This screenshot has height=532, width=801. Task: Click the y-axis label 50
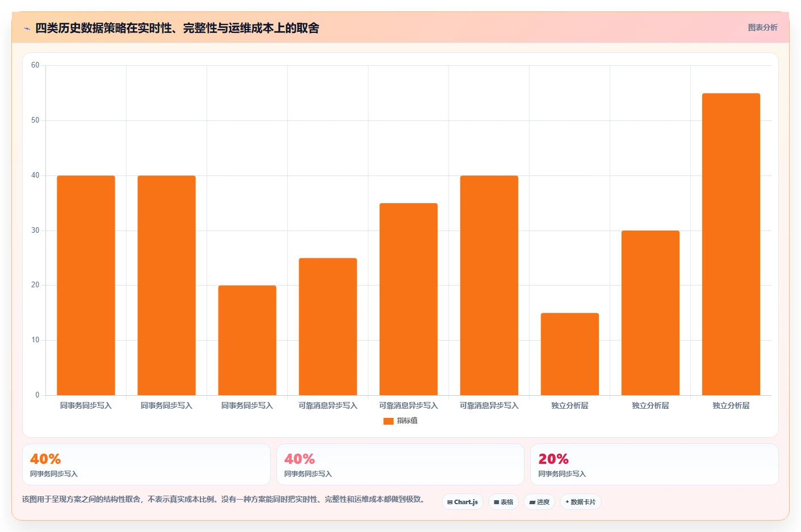tap(35, 120)
